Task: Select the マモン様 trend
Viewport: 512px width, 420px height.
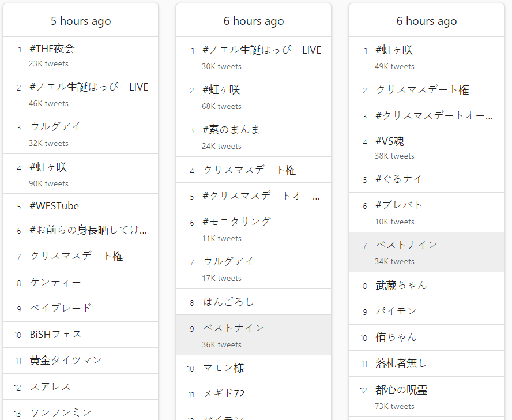Action: (223, 368)
